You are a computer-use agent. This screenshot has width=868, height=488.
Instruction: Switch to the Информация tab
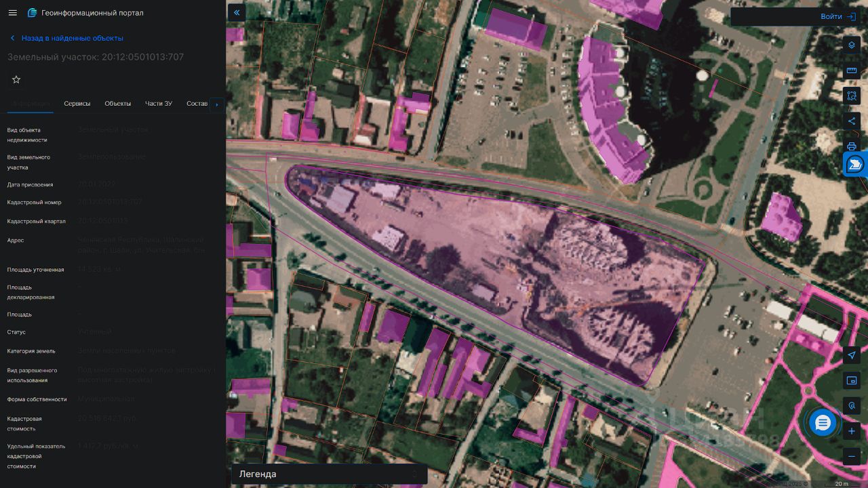coord(31,104)
